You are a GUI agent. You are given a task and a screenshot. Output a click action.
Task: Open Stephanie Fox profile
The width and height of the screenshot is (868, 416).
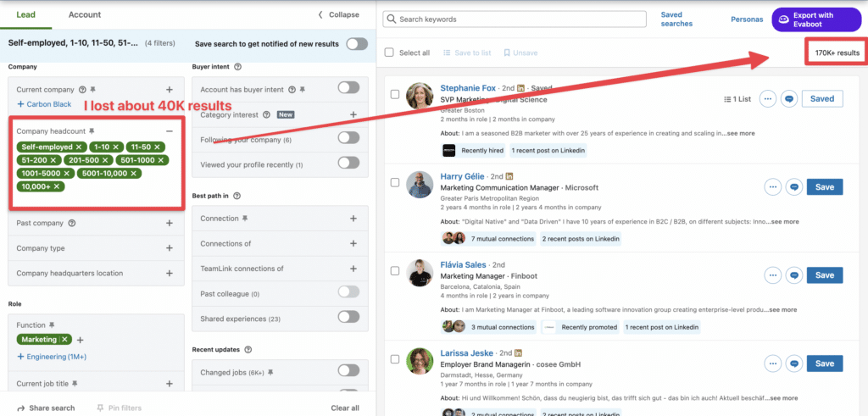[x=468, y=88]
